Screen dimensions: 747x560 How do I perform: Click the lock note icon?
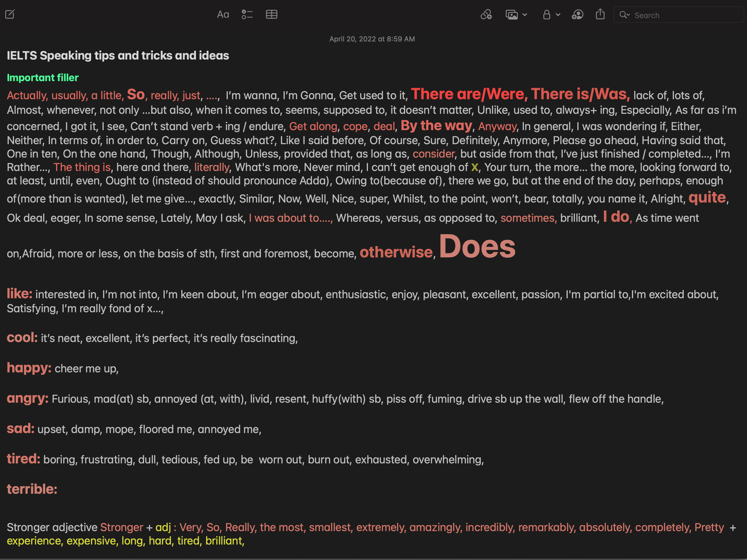pos(546,15)
